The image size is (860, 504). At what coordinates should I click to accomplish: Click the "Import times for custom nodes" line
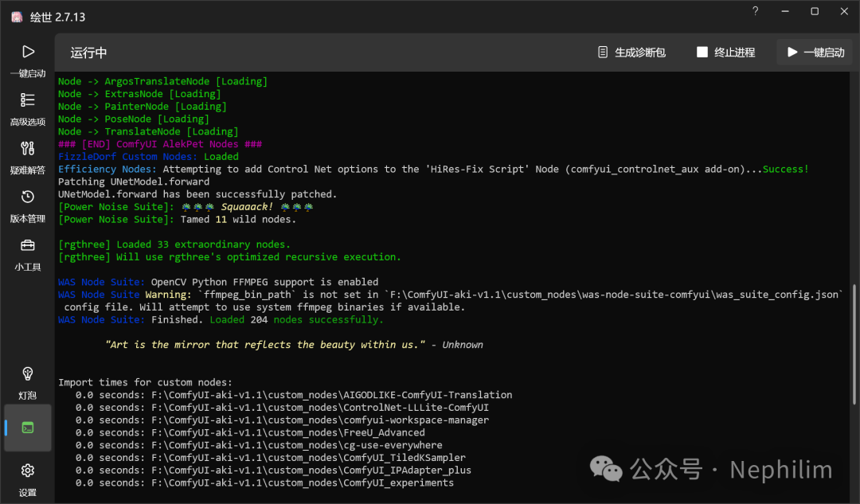pos(145,382)
